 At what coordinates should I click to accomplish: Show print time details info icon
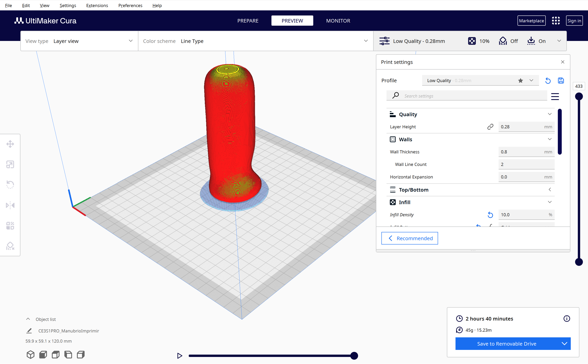tap(567, 319)
